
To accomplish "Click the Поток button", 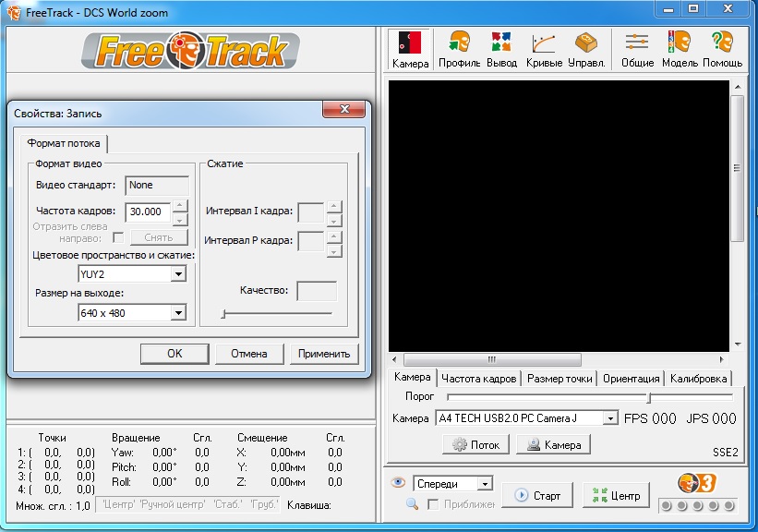I will pos(475,444).
